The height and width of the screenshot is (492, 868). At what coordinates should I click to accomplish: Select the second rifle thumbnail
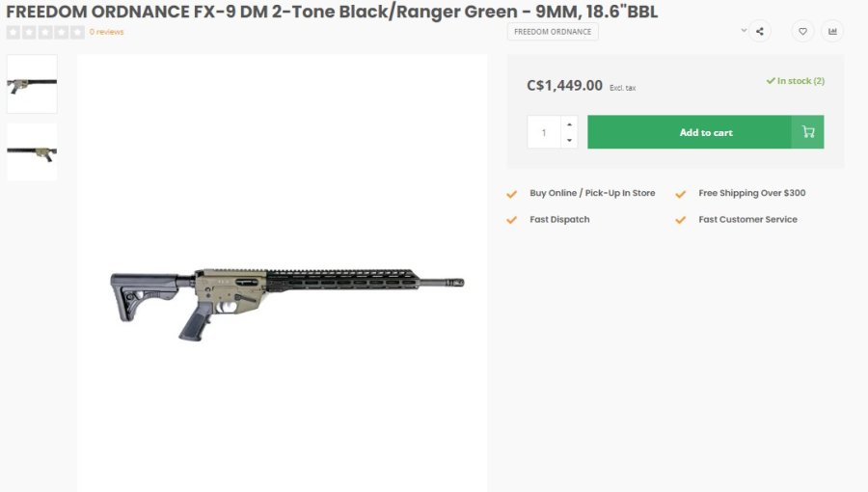click(32, 151)
